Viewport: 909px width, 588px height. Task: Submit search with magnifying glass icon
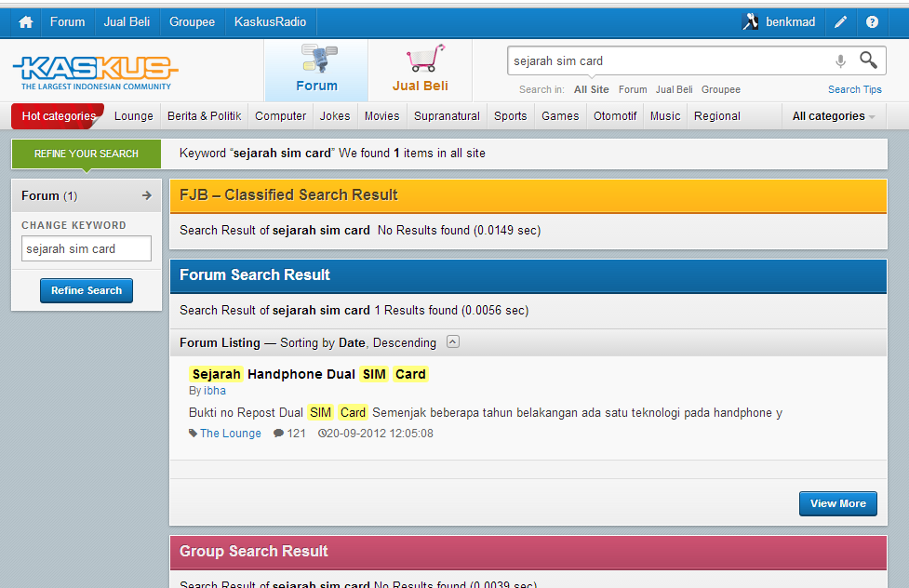pyautogui.click(x=868, y=60)
